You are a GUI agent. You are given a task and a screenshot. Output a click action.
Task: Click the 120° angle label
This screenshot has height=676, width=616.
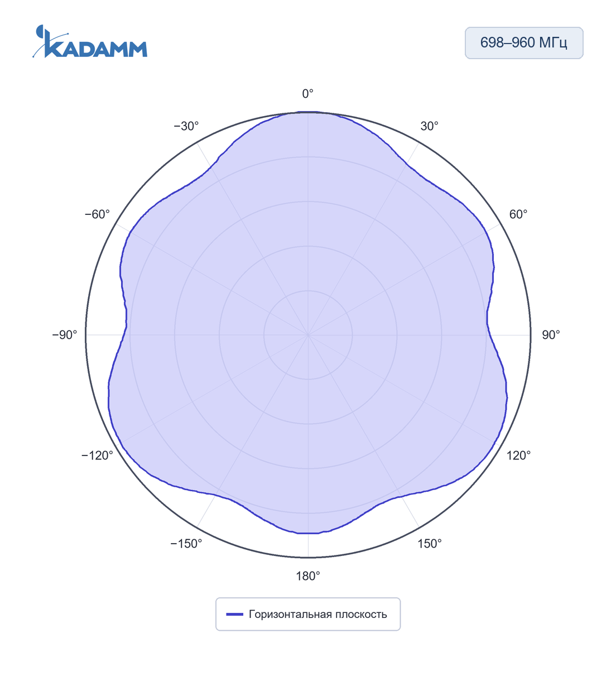point(518,456)
